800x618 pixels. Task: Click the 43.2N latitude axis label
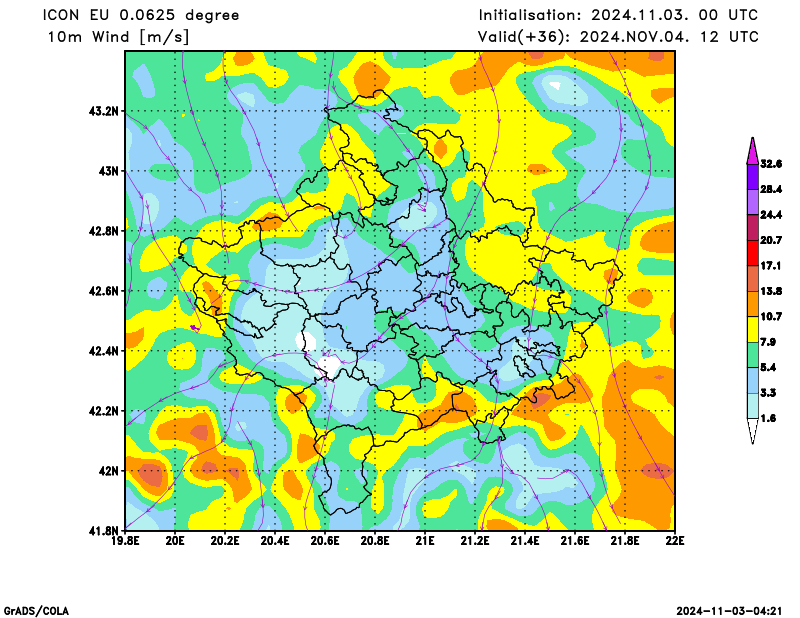pos(104,111)
